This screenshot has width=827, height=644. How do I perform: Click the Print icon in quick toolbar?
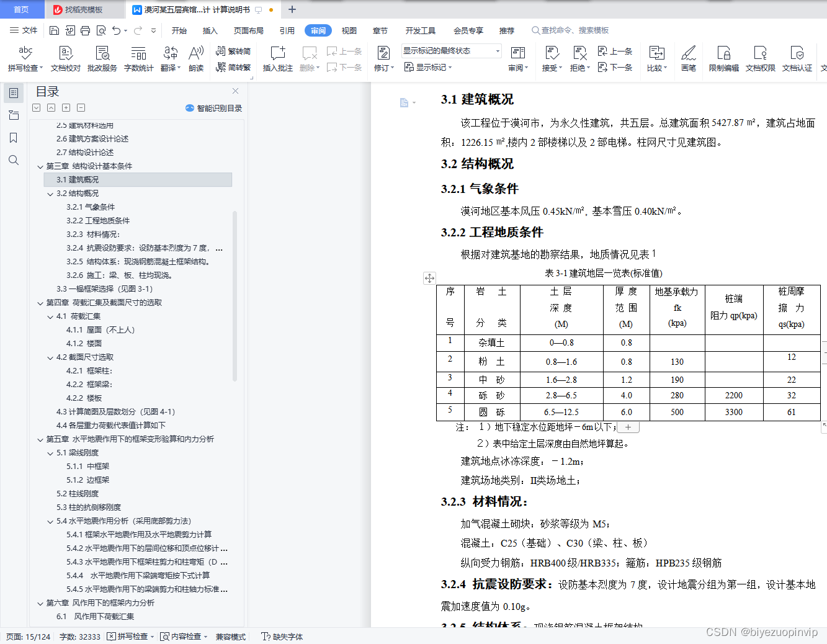click(x=85, y=30)
